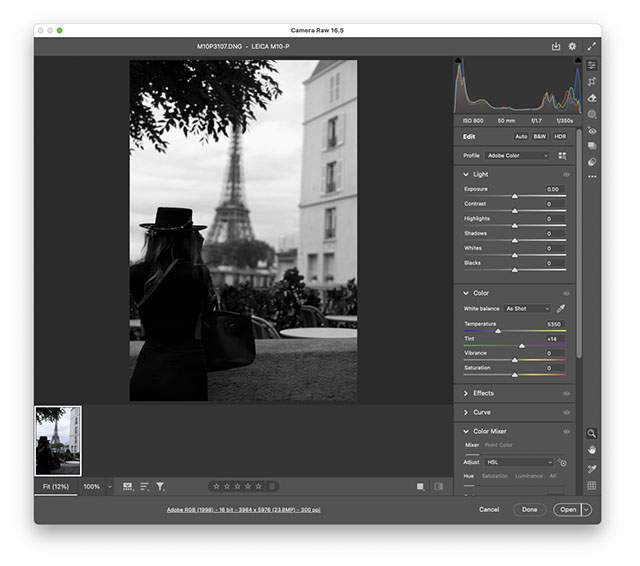The image size is (640, 566).
Task: Select the Healing eraser tool
Action: (x=592, y=98)
